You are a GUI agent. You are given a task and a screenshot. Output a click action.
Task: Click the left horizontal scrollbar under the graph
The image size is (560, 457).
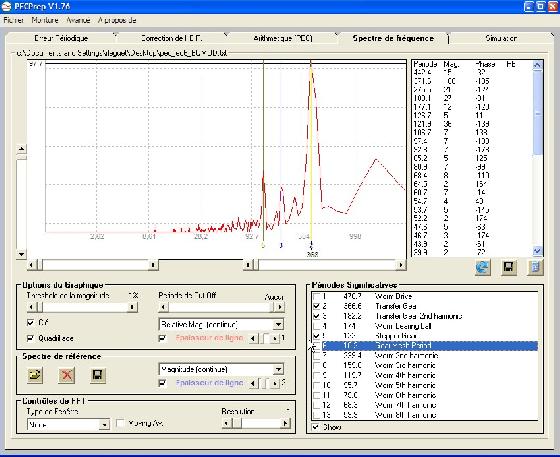(93, 265)
